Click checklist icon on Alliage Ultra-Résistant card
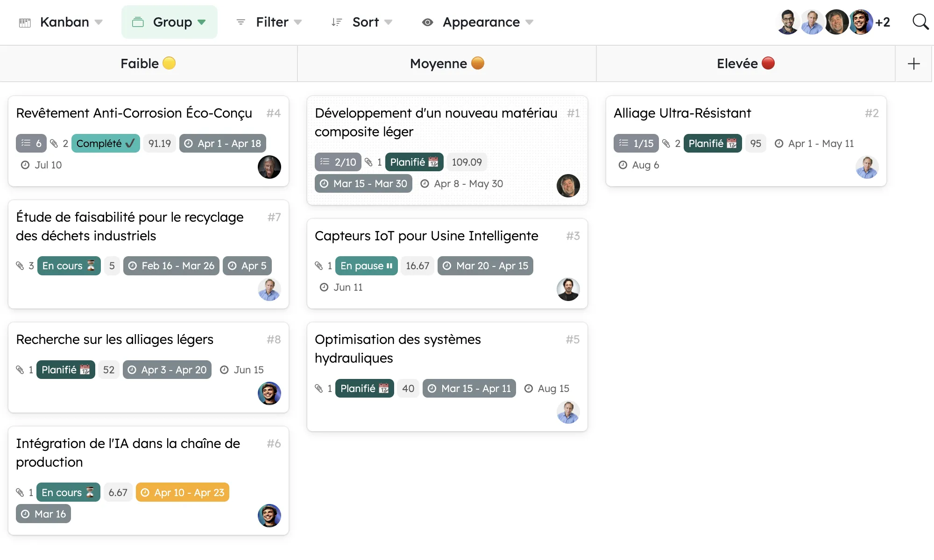Image resolution: width=934 pixels, height=560 pixels. (x=624, y=143)
